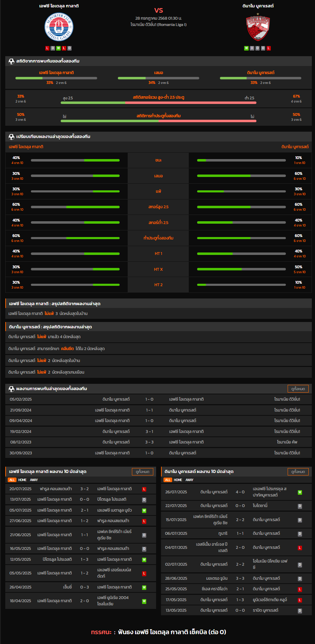Click first W form badge under Dinamo logo

click(x=246, y=48)
